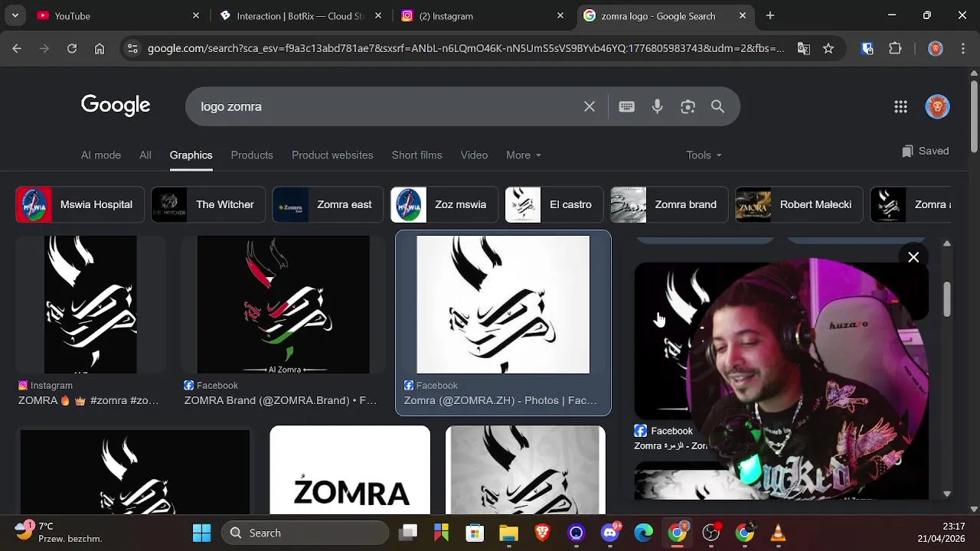This screenshot has height=551, width=980.
Task: Switch to the Instagram browser tab
Action: [x=482, y=15]
